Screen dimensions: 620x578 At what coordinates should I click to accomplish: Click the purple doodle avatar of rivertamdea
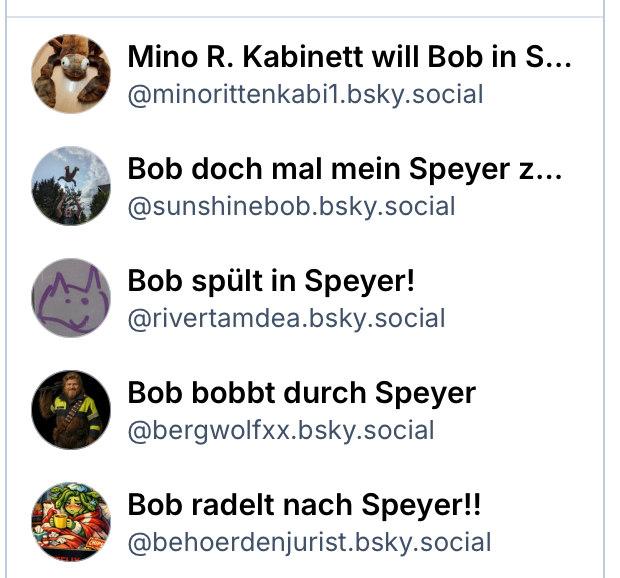click(x=71, y=298)
